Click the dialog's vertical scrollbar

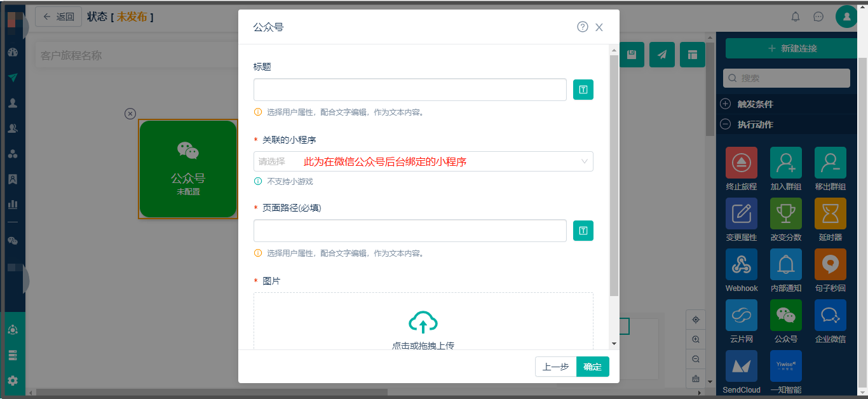(x=614, y=176)
